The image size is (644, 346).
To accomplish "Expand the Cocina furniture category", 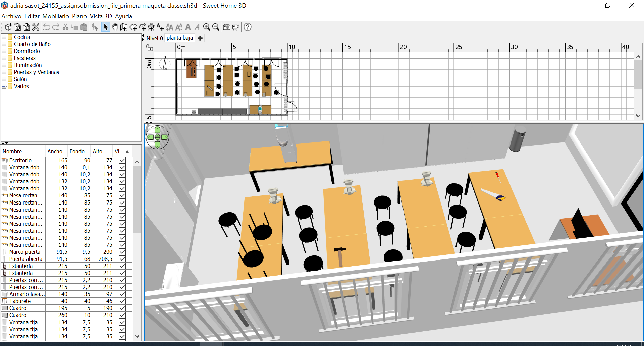I will click(x=4, y=37).
